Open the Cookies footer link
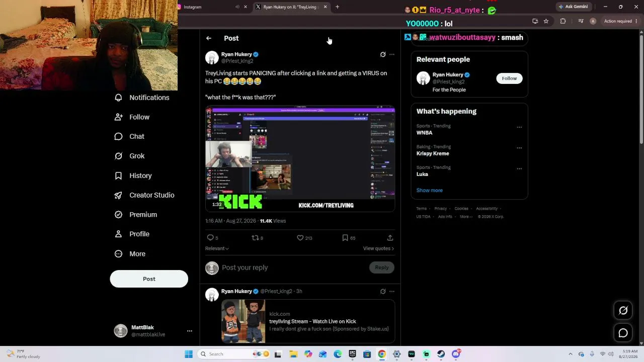The height and width of the screenshot is (362, 644). click(x=461, y=209)
